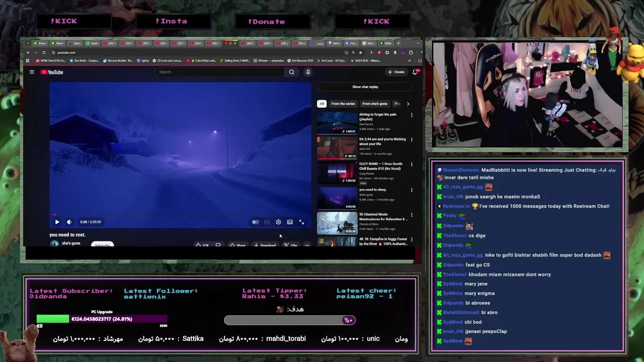
Task: Expand hidden bookmarks with the double chevron
Action: pos(409,60)
